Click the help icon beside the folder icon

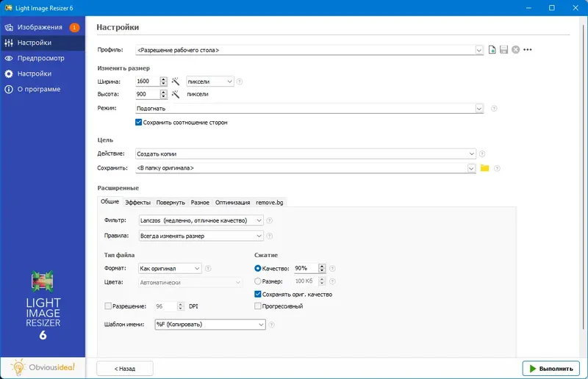(498, 168)
